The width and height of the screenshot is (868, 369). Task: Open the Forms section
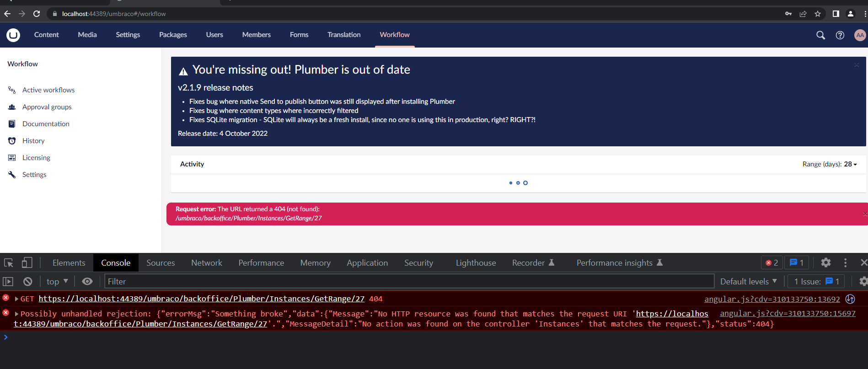click(299, 35)
